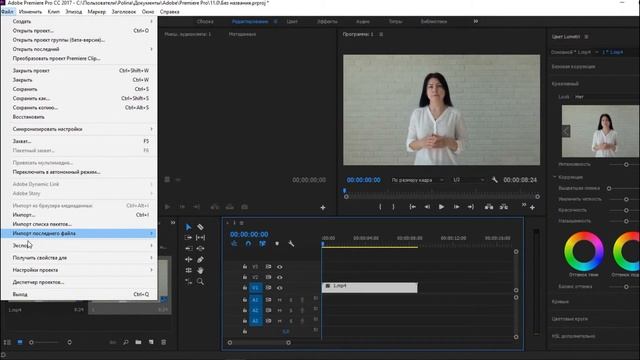This screenshot has height=360, width=640.
Task: Add a marker in the timeline header
Action: click(277, 244)
